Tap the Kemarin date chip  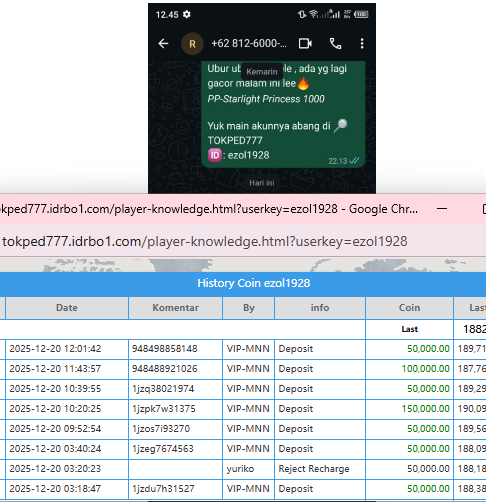pos(262,71)
